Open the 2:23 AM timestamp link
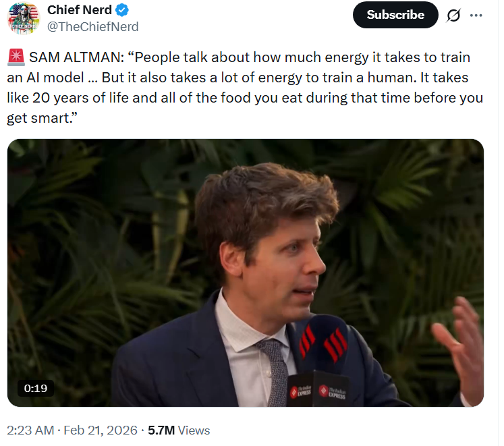This screenshot has height=446, width=504. click(x=30, y=430)
